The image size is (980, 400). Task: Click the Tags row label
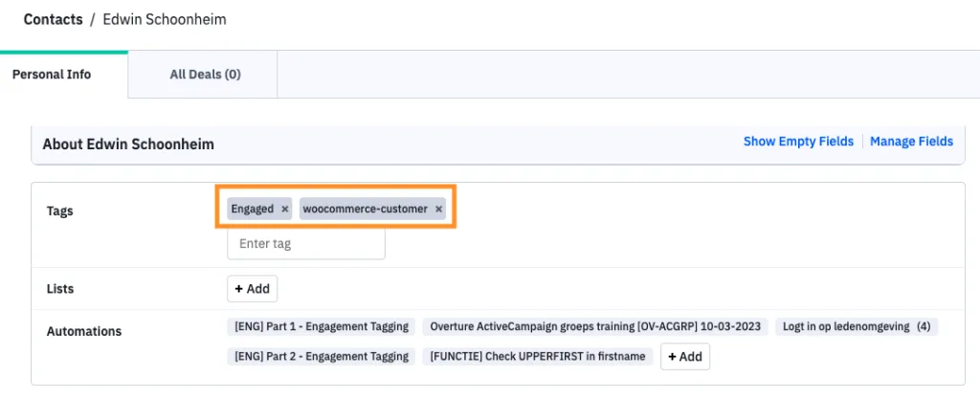coord(60,211)
